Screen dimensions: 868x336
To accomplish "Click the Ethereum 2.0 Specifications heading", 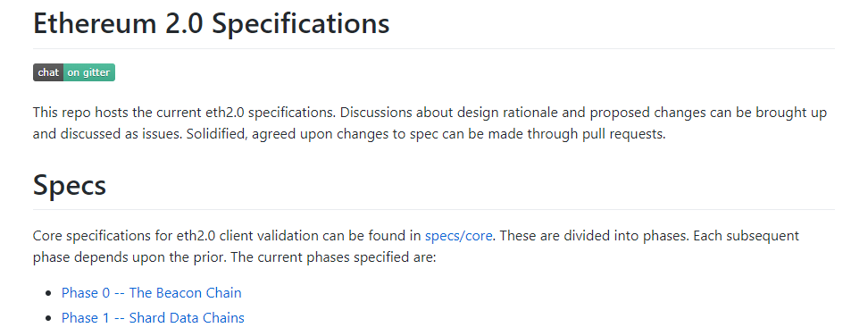I will click(212, 23).
